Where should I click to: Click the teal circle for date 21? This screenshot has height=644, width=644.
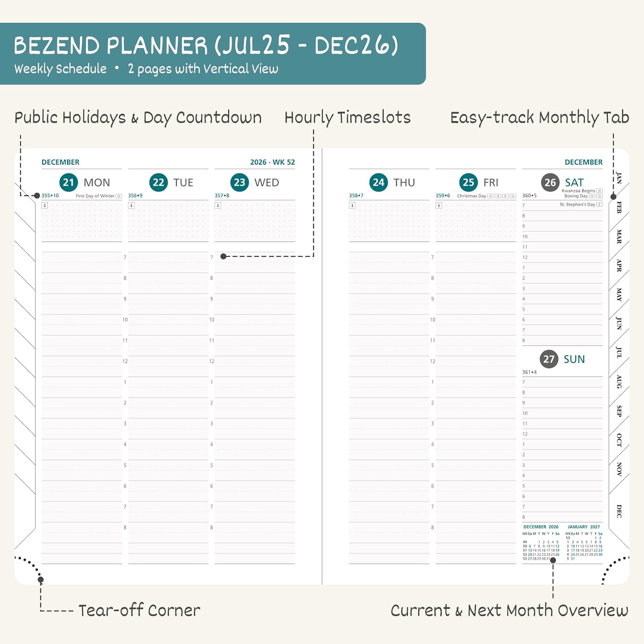click(68, 182)
